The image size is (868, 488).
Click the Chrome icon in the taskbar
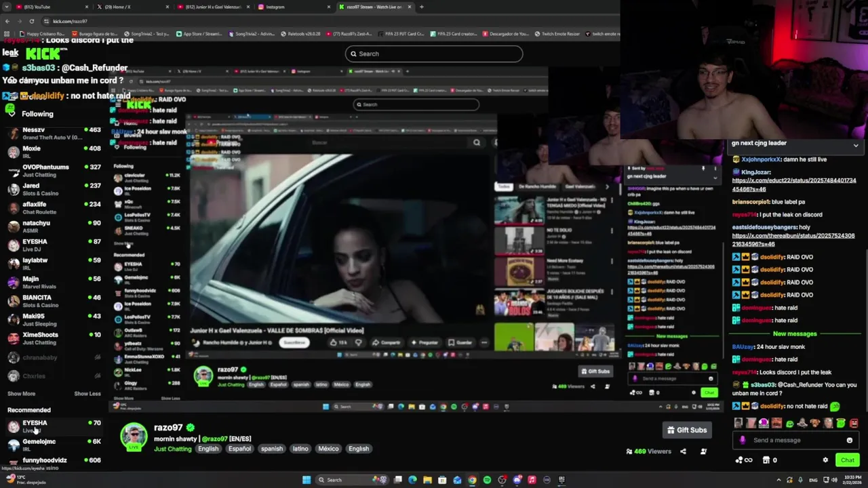(x=472, y=480)
